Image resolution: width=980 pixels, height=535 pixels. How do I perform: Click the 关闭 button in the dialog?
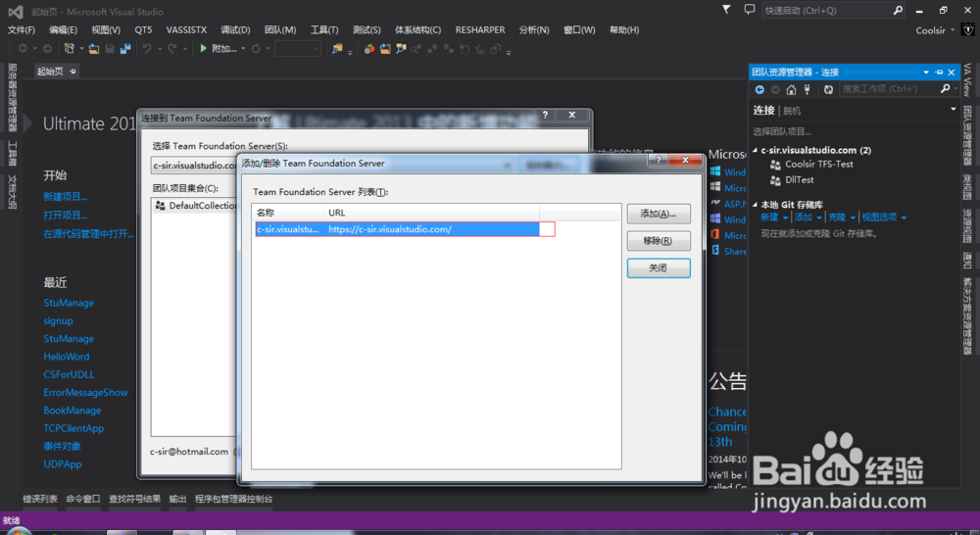click(x=659, y=268)
